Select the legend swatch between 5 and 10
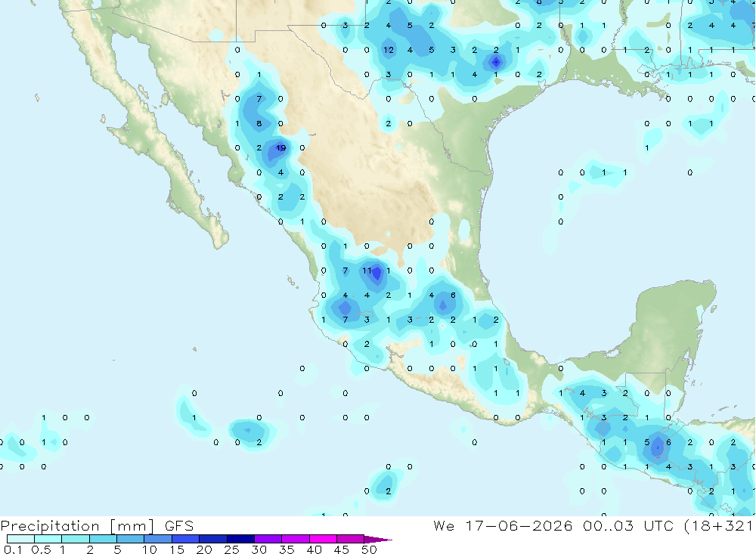Image resolution: width=756 pixels, height=554 pixels. [130, 539]
